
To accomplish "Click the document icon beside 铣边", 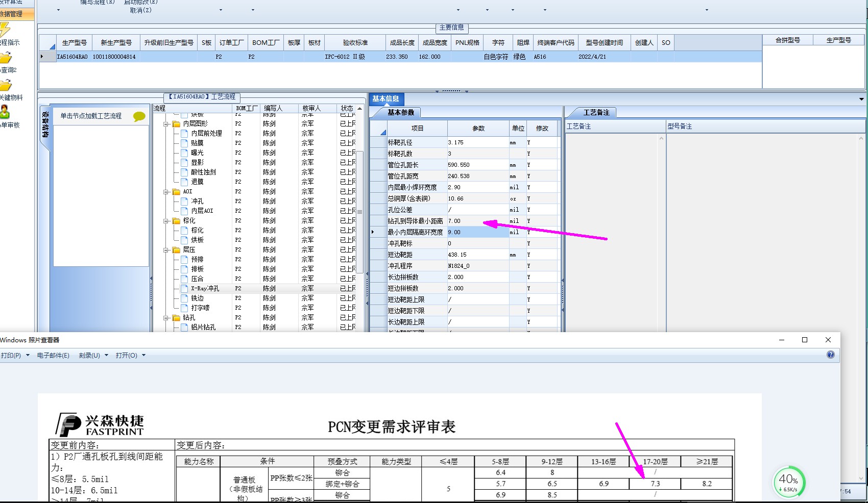I will click(x=184, y=298).
